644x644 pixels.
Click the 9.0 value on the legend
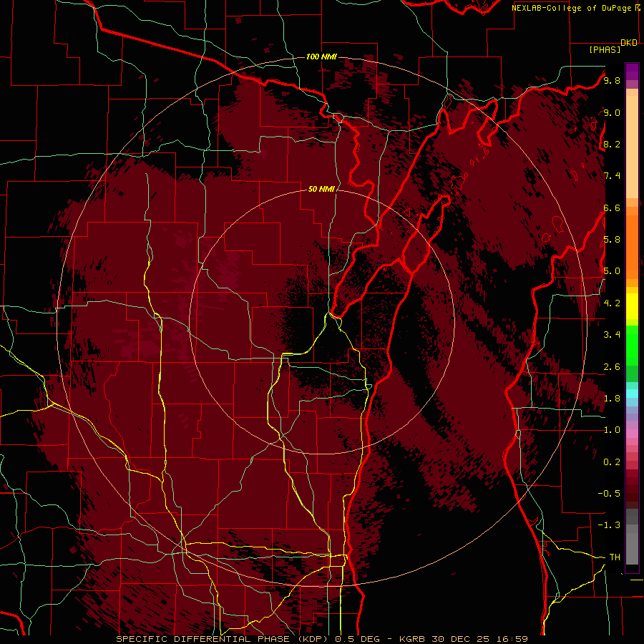point(612,113)
